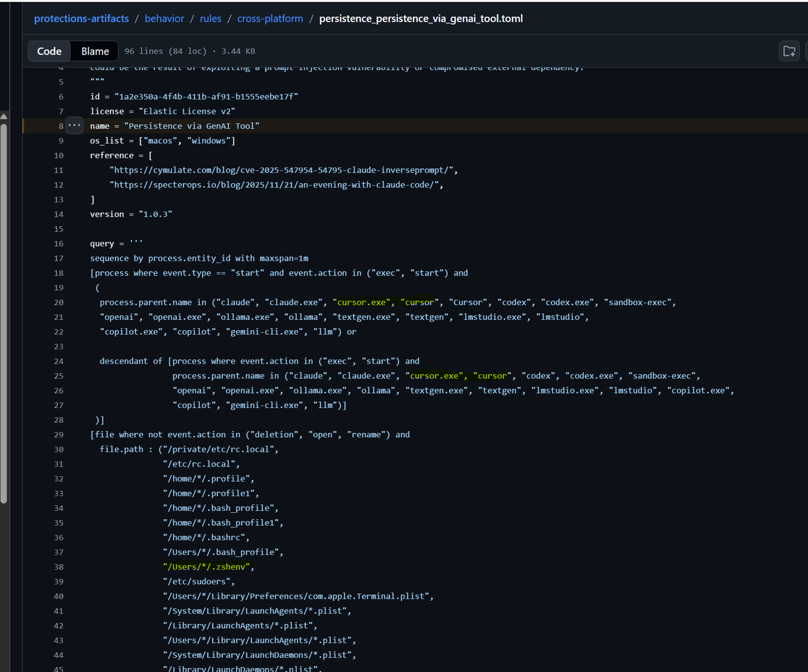This screenshot has height=672, width=808.
Task: Click the "/etc/sudoers" path
Action: [x=199, y=581]
